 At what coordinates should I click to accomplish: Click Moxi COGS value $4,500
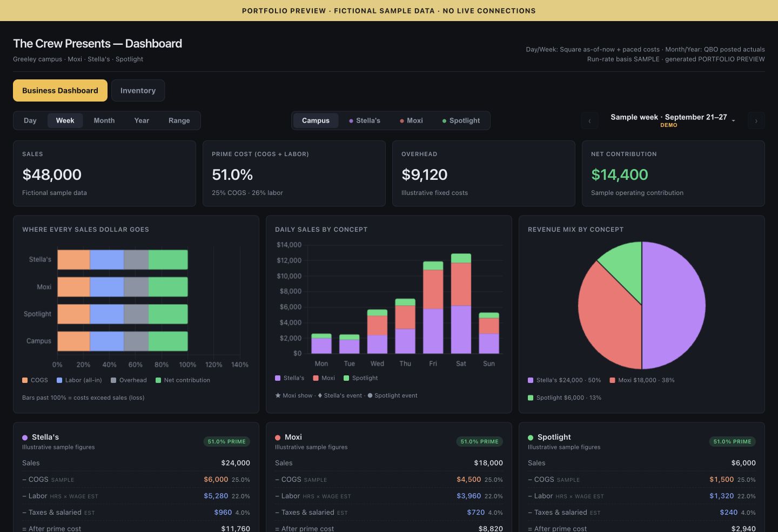(x=469, y=480)
